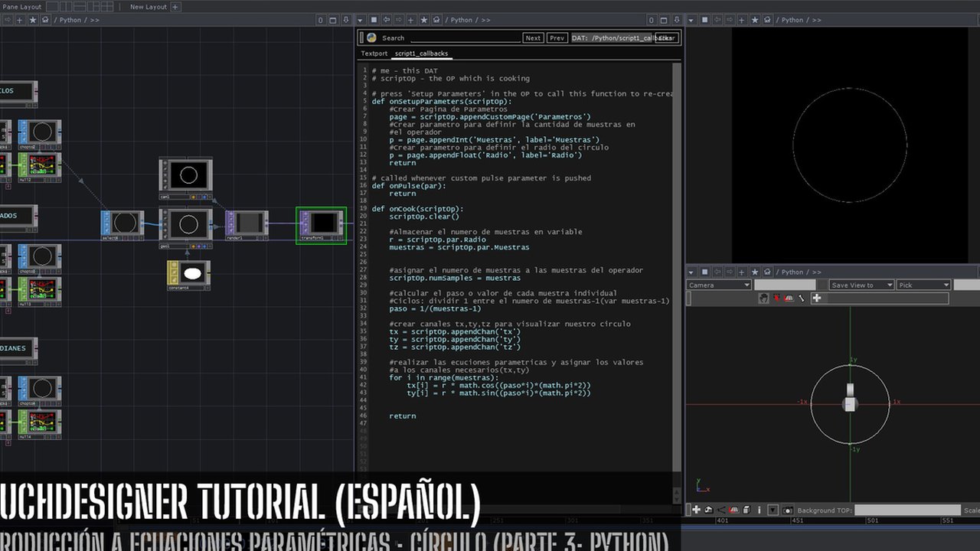Select the four-pane grid layout icon
Screen dimensions: 980x551
tap(107, 7)
